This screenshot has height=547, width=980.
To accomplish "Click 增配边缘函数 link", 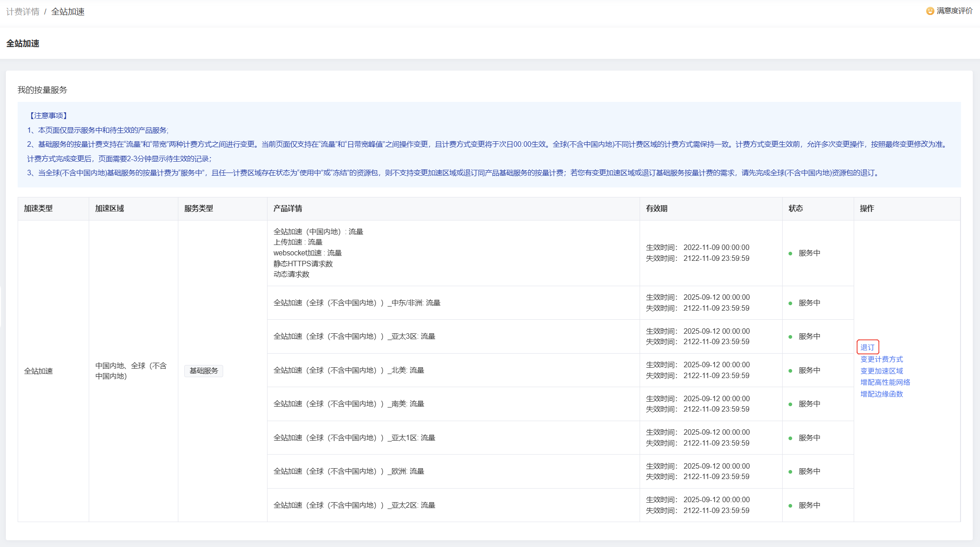I will [x=881, y=394].
